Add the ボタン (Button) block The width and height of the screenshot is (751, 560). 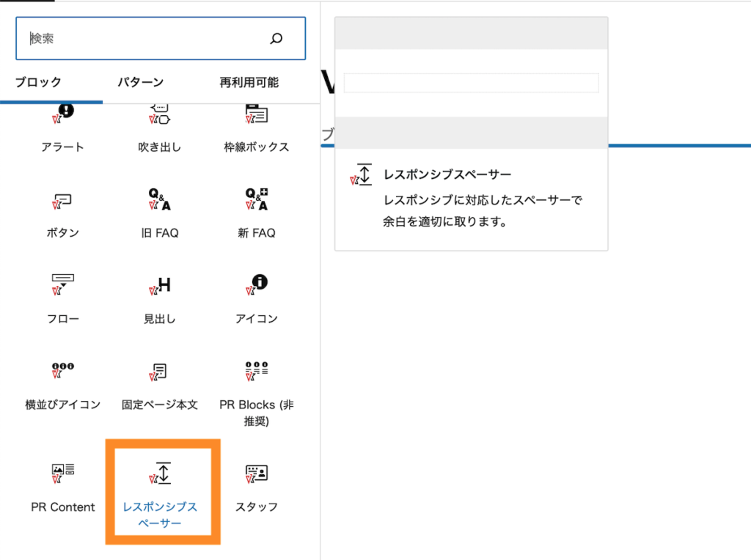click(x=63, y=214)
